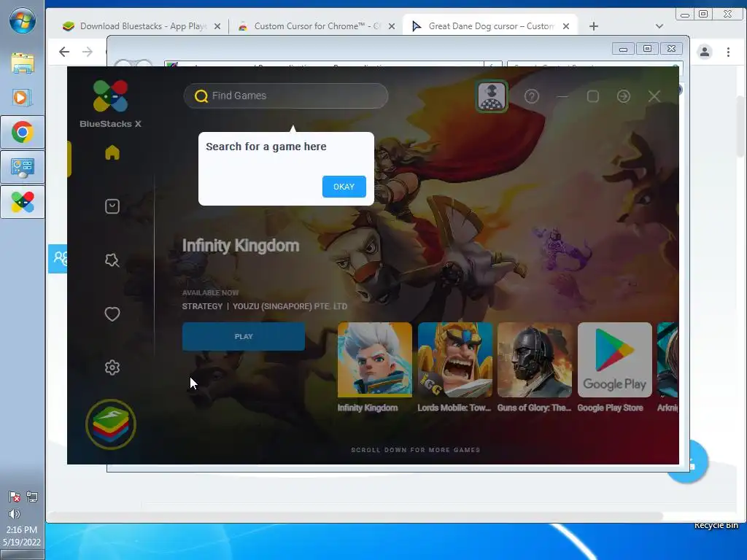Image resolution: width=747 pixels, height=560 pixels.
Task: Click the BlueStacks arrow-in-circle icon
Action: tap(624, 97)
